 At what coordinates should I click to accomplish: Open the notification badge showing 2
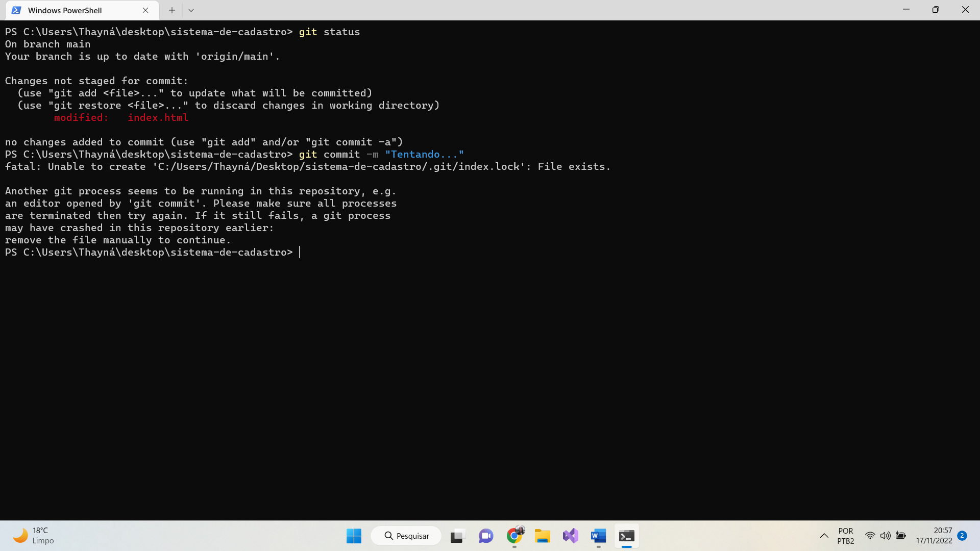click(962, 536)
